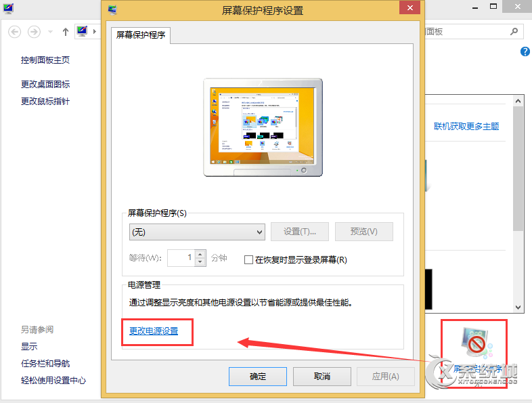This screenshot has width=532, height=403.
Task: Click the 应用(A) button
Action: [x=386, y=376]
